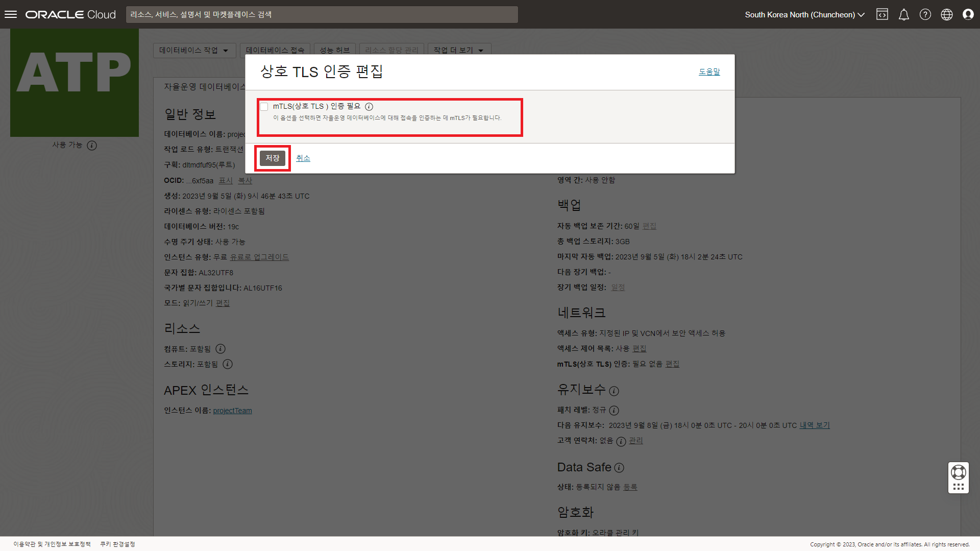980x551 pixels.
Task: Open the user profile avatar menu
Action: tap(968, 14)
